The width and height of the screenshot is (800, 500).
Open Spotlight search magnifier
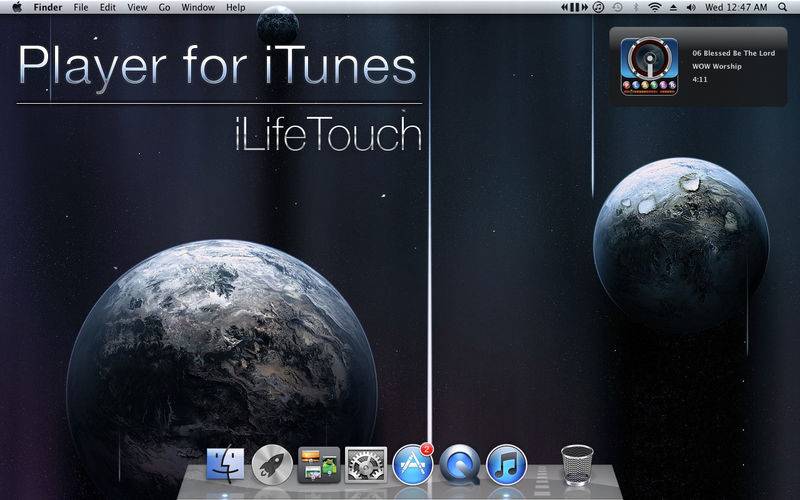coord(783,7)
